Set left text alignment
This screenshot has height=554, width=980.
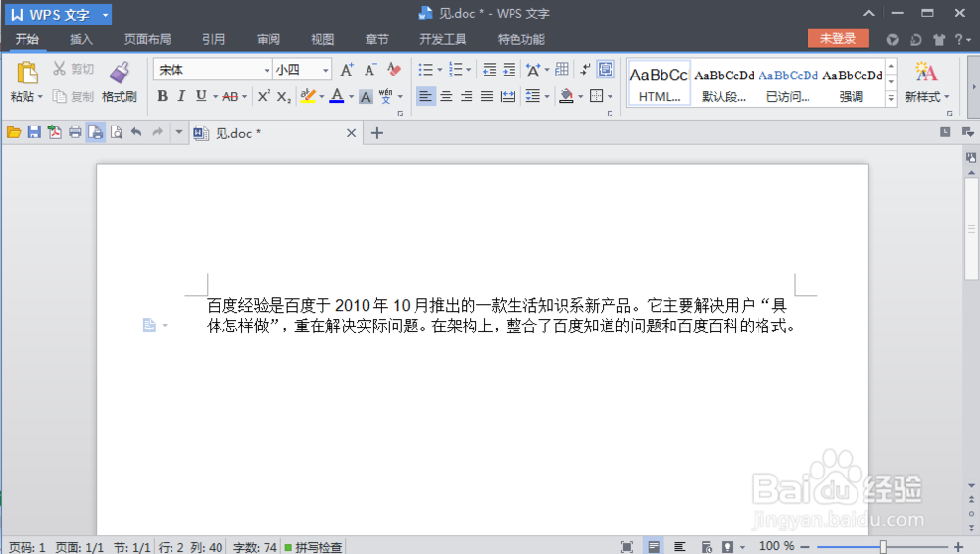click(x=425, y=96)
